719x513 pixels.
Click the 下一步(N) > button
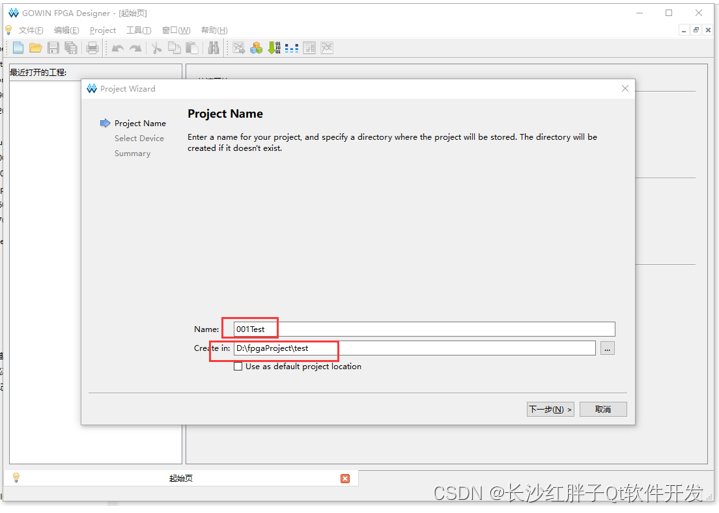(550, 409)
